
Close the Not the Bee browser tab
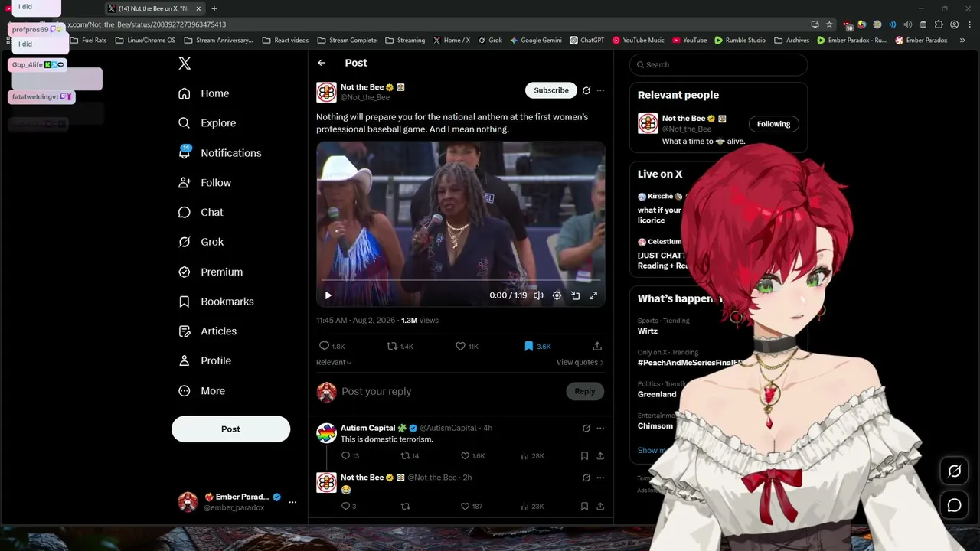[x=198, y=8]
